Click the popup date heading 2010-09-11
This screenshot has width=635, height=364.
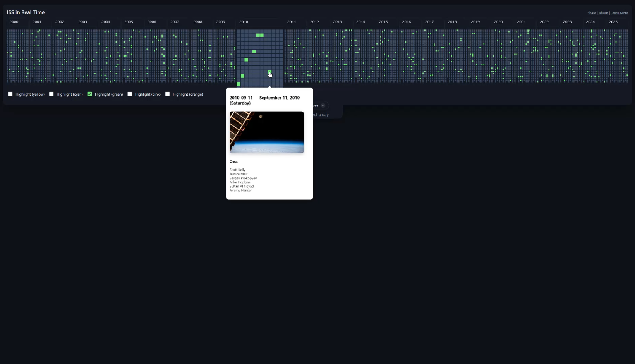coord(264,100)
